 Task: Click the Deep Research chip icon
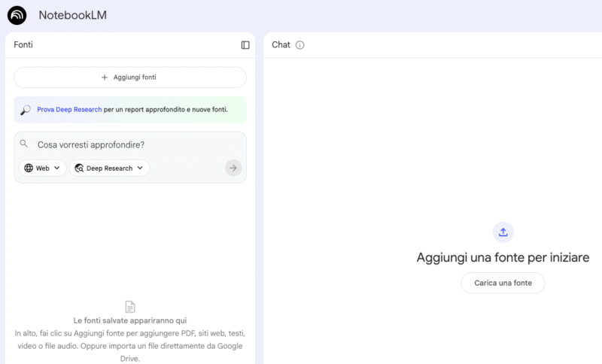point(79,168)
